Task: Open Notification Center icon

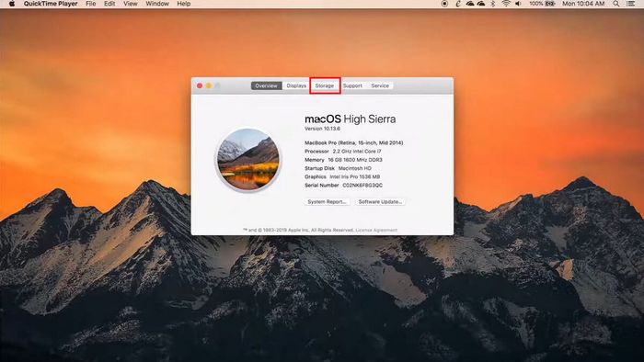Action: coord(631,4)
